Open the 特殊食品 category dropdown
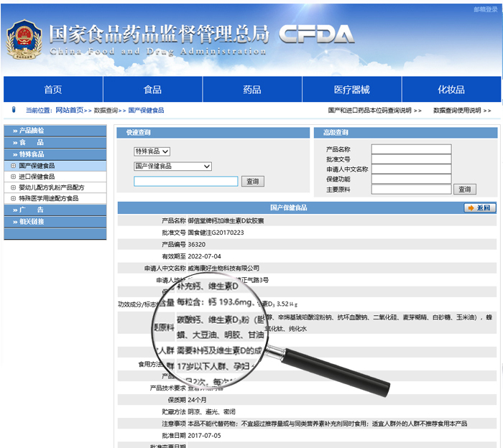This screenshot has width=503, height=448. 152,151
